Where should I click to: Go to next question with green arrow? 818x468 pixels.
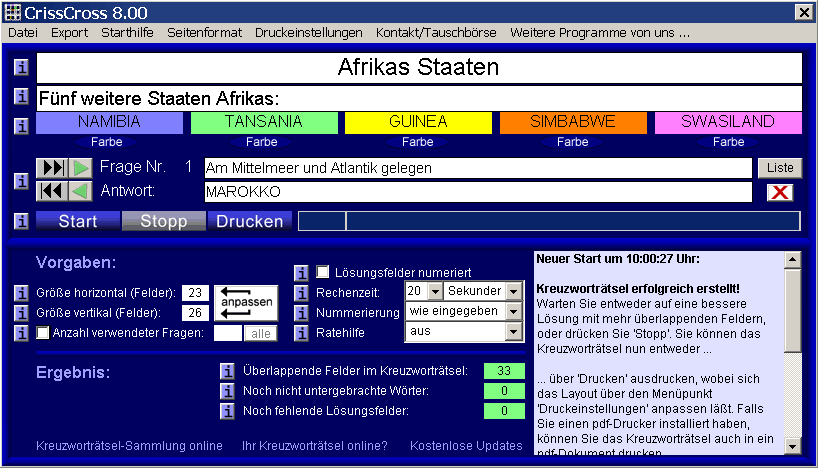point(81,168)
